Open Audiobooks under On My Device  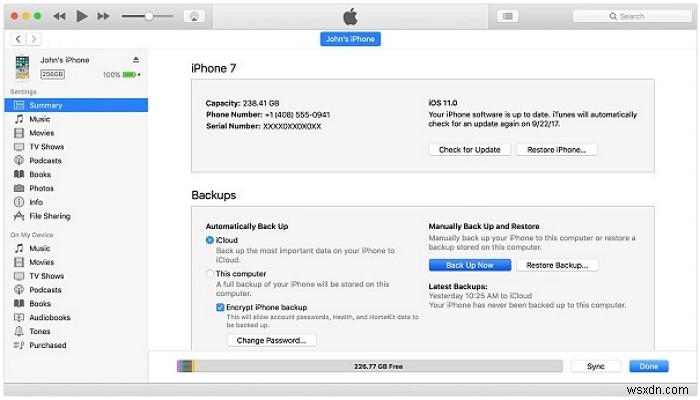point(76,317)
